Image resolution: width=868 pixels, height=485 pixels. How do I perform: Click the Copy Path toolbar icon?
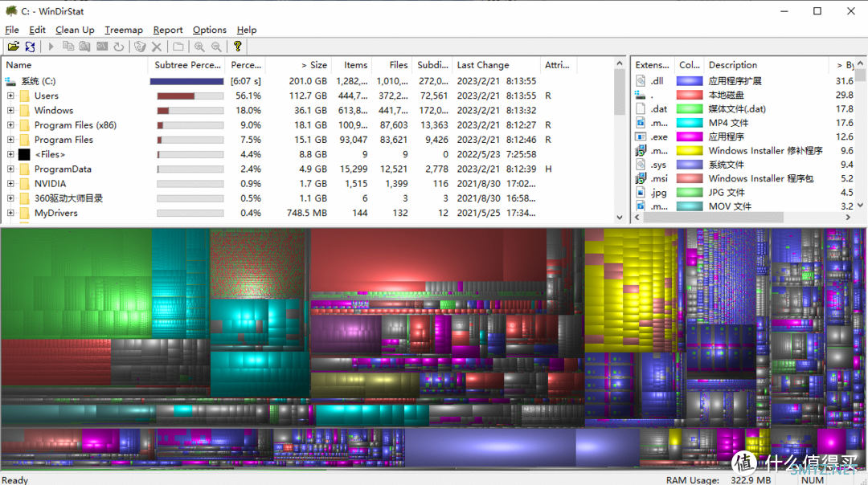[x=68, y=47]
